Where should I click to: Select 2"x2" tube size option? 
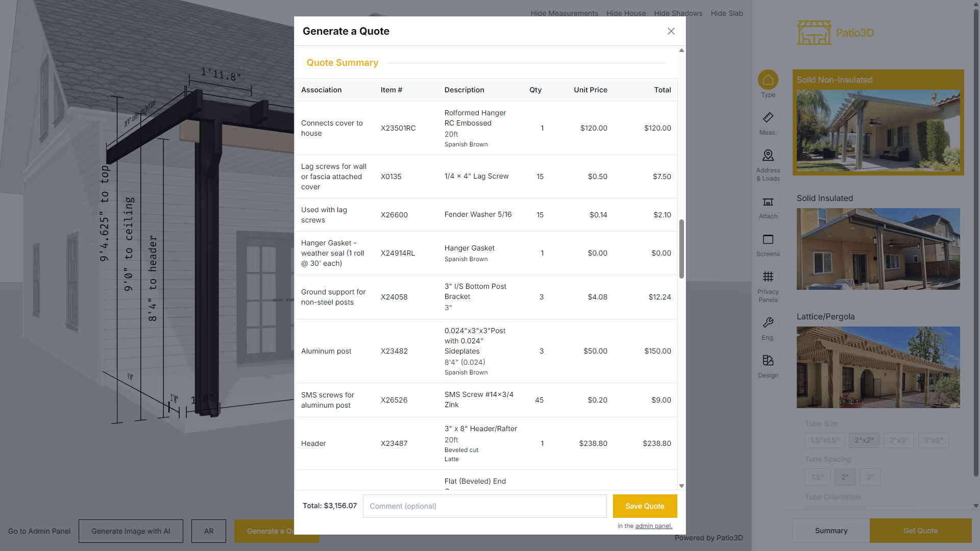(x=864, y=440)
